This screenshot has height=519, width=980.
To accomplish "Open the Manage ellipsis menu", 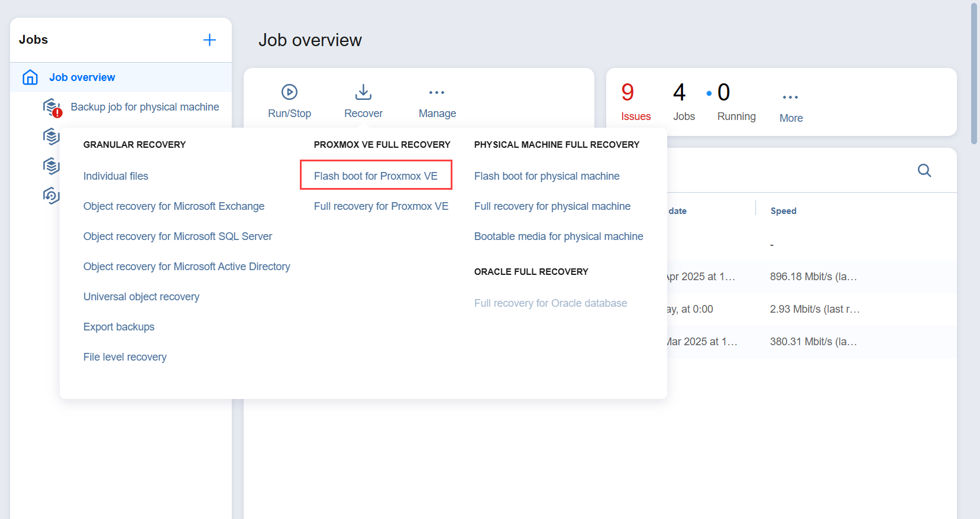I will 437,93.
